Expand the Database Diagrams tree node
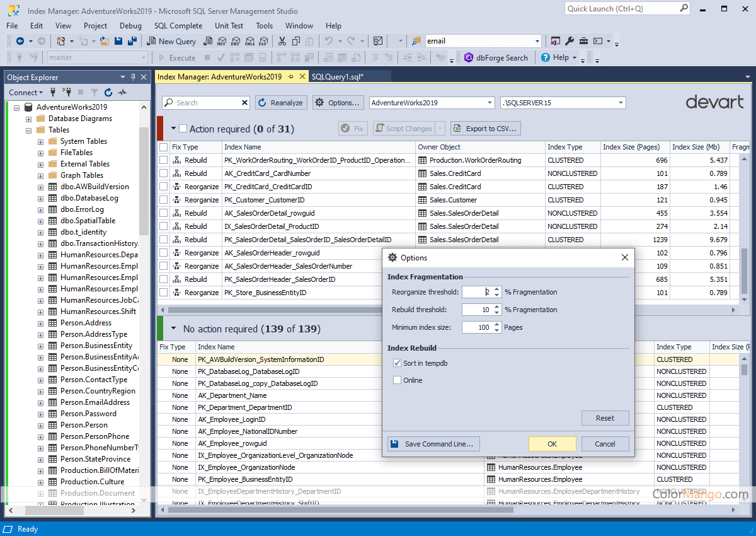Viewport: 756px width, 536px height. click(x=29, y=119)
